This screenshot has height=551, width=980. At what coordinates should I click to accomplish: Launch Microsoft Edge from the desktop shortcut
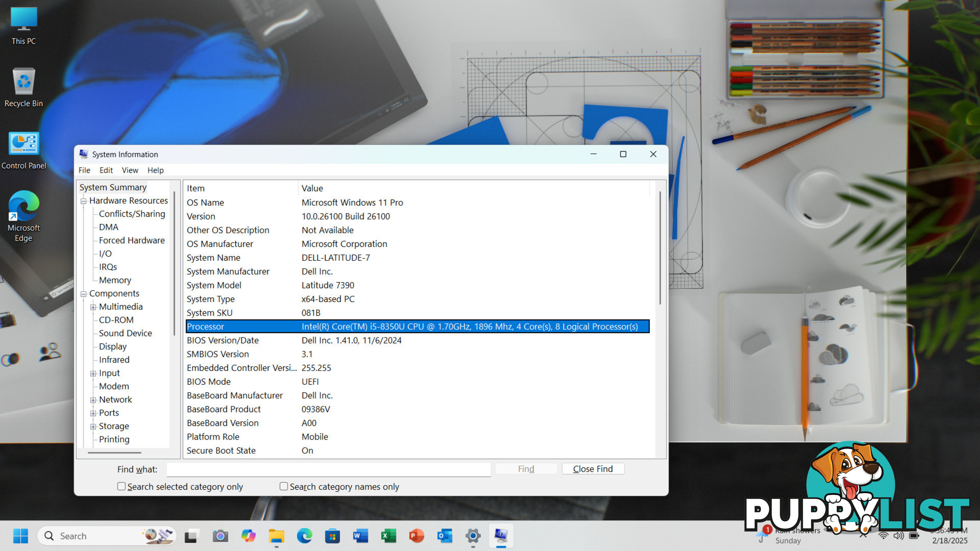[x=23, y=216]
